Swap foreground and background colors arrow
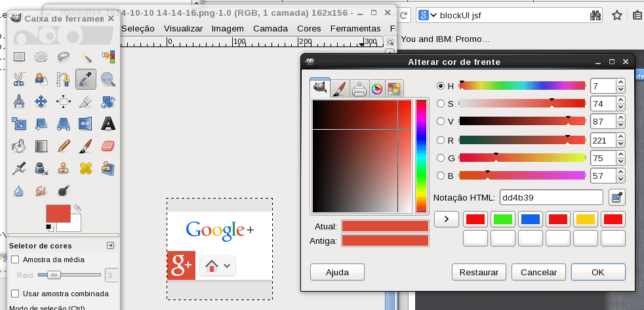This screenshot has width=644, height=310. (x=77, y=208)
